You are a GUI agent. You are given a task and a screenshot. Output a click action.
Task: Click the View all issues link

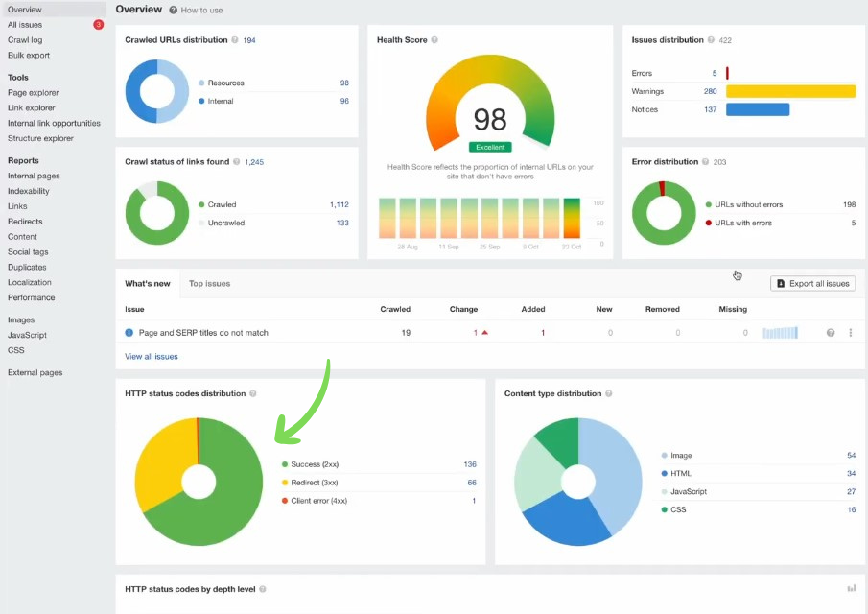coord(152,357)
